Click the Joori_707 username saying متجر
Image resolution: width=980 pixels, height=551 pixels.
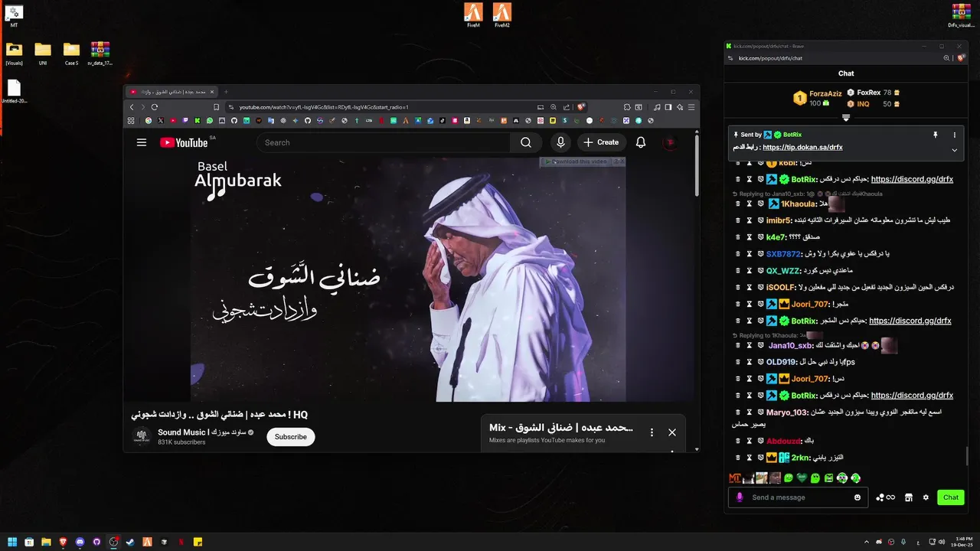point(810,304)
